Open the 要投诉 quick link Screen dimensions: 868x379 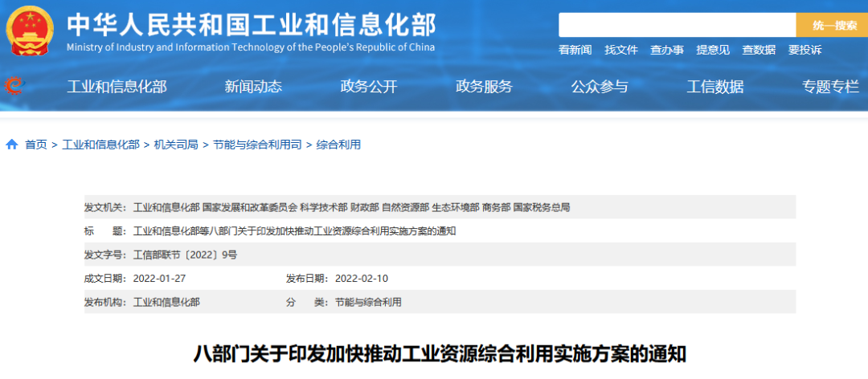coord(805,51)
